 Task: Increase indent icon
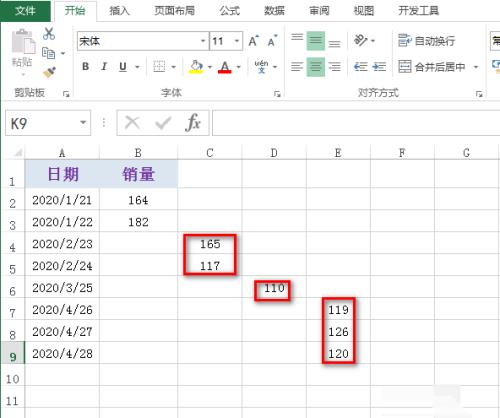point(379,67)
